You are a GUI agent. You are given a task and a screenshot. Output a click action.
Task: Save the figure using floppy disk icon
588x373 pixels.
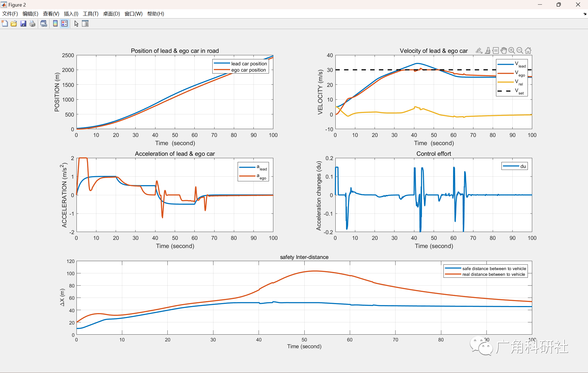[23, 24]
